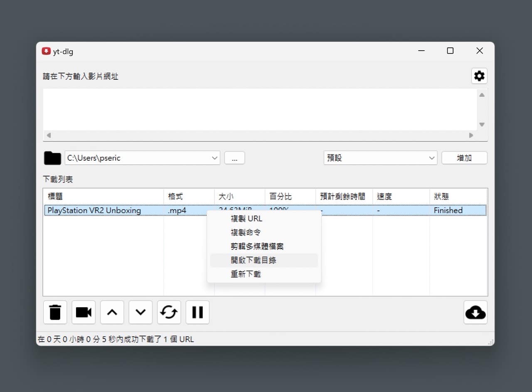
Task: Delete selected item with trash icon
Action: (x=55, y=312)
